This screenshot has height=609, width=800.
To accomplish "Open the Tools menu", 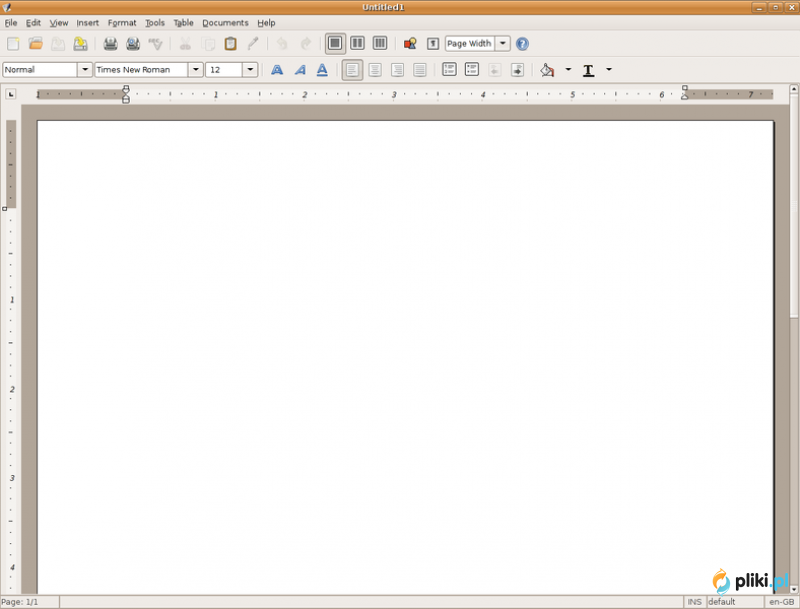I will [155, 23].
